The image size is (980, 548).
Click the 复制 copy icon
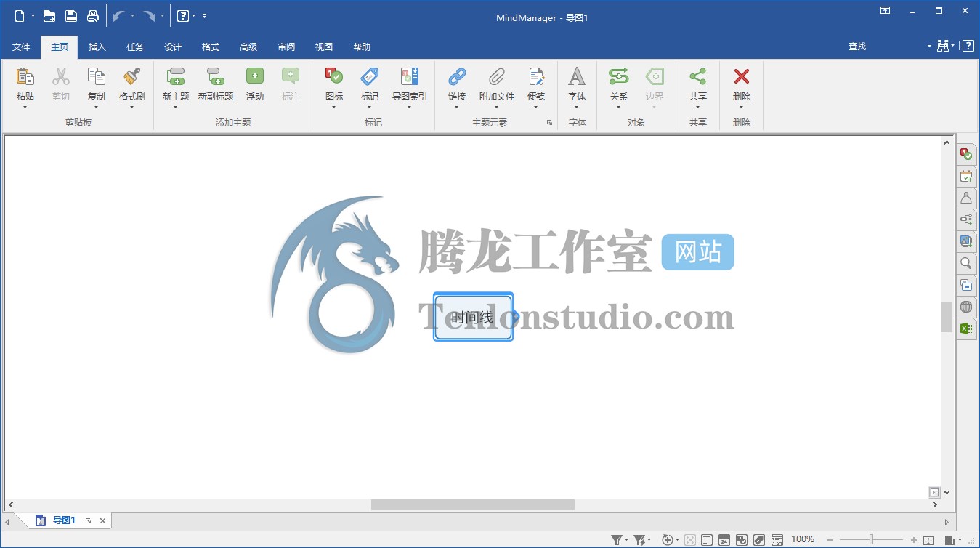pyautogui.click(x=96, y=76)
